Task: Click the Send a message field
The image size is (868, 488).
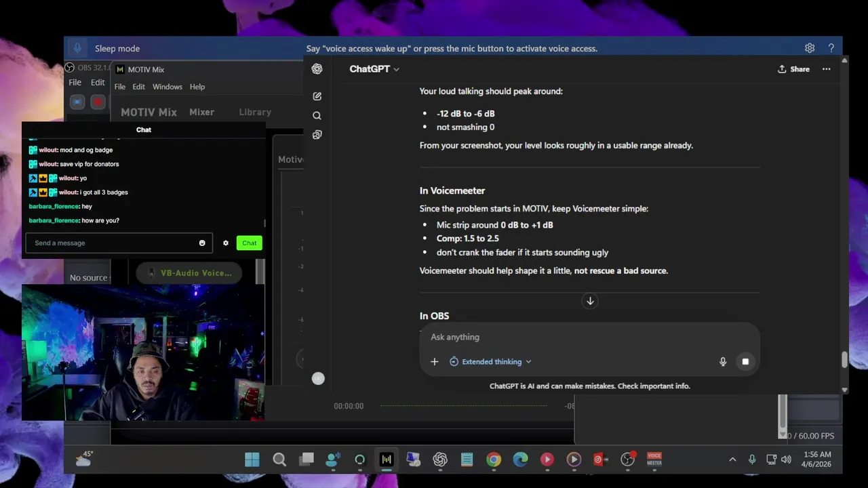Action: click(119, 243)
